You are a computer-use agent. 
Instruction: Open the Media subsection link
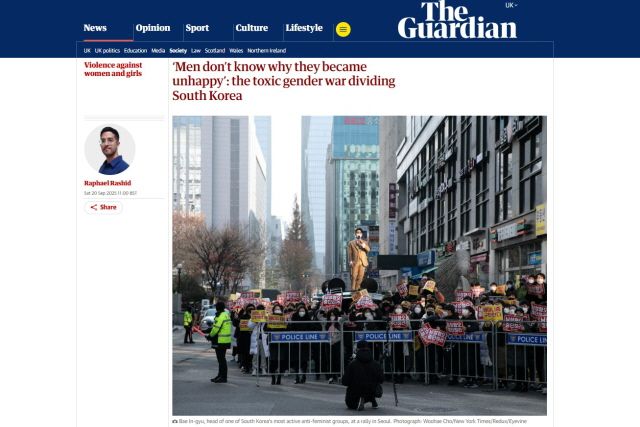[x=158, y=51]
